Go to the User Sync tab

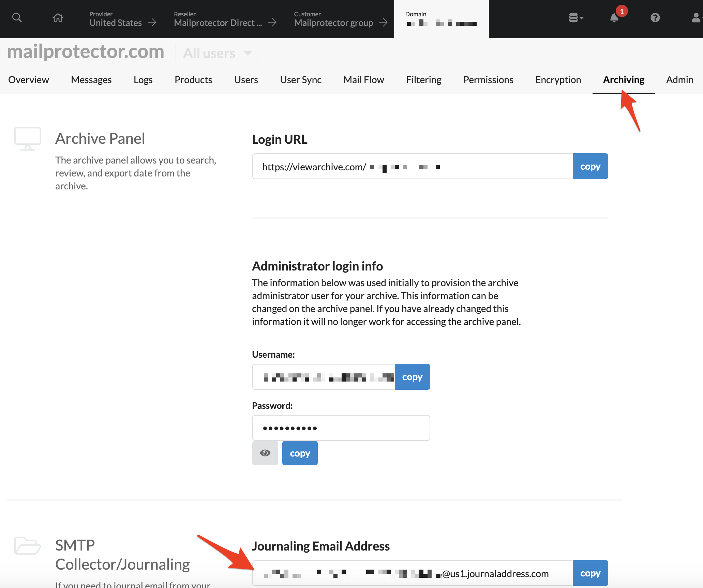click(x=301, y=80)
